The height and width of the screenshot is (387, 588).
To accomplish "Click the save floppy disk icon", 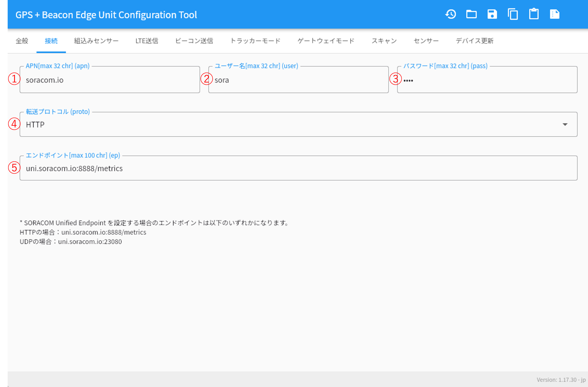I will [x=492, y=14].
